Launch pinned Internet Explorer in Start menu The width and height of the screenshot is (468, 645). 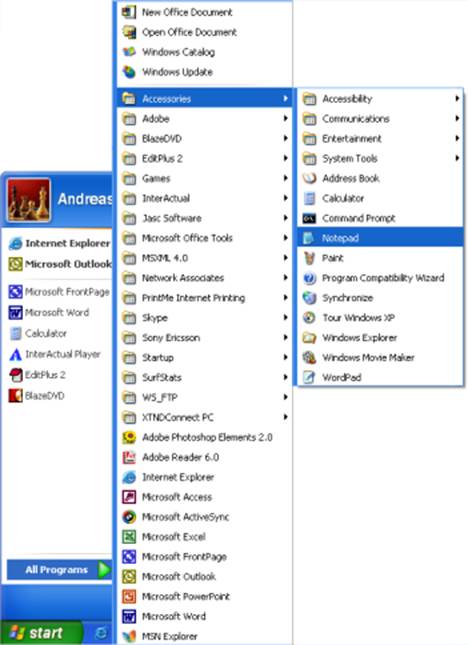pyautogui.click(x=60, y=244)
